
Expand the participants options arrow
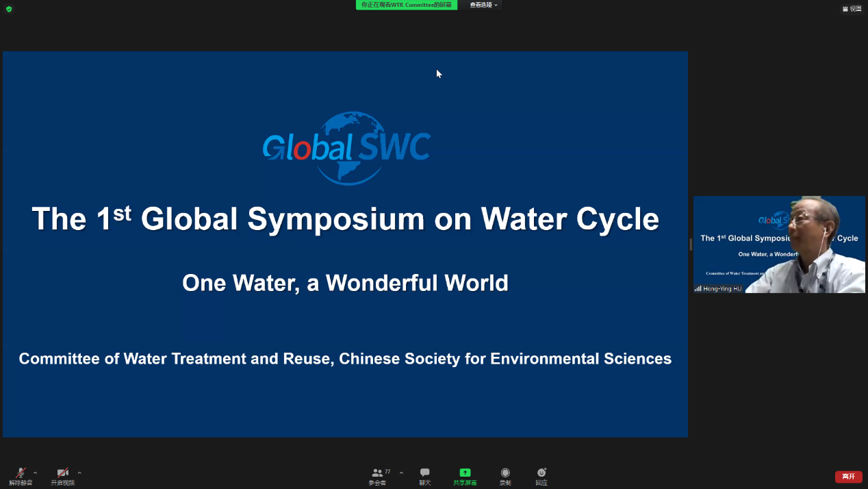point(401,473)
